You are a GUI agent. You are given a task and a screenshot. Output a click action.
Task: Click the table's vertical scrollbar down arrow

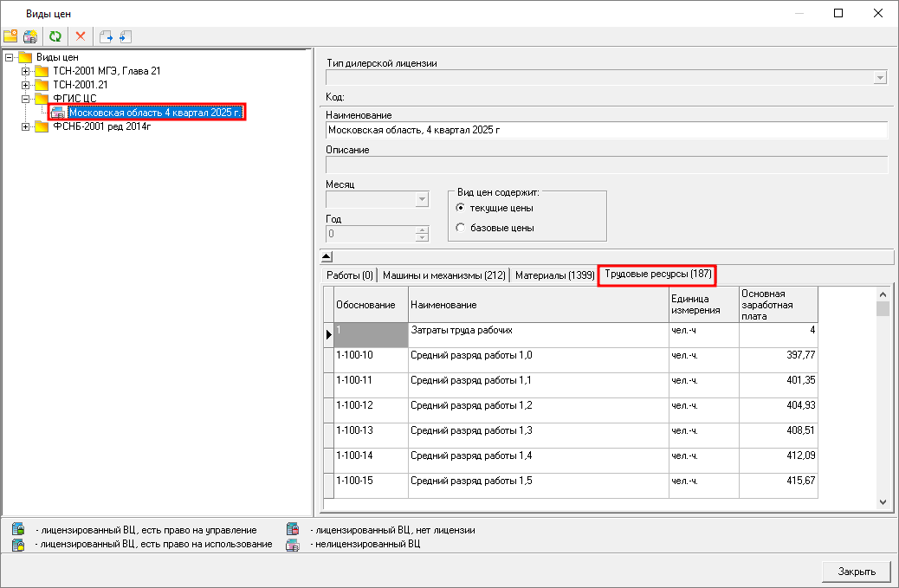(883, 501)
